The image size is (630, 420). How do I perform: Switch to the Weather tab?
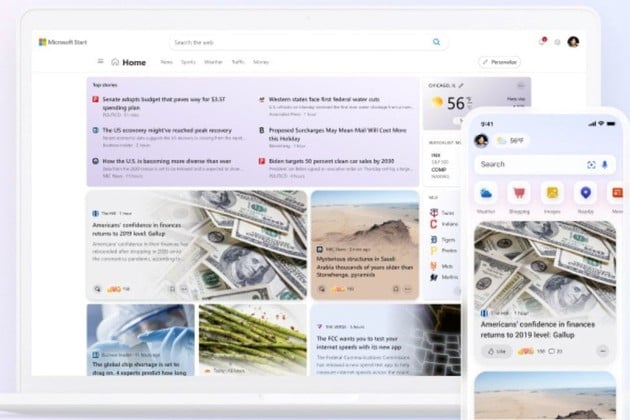pos(213,62)
